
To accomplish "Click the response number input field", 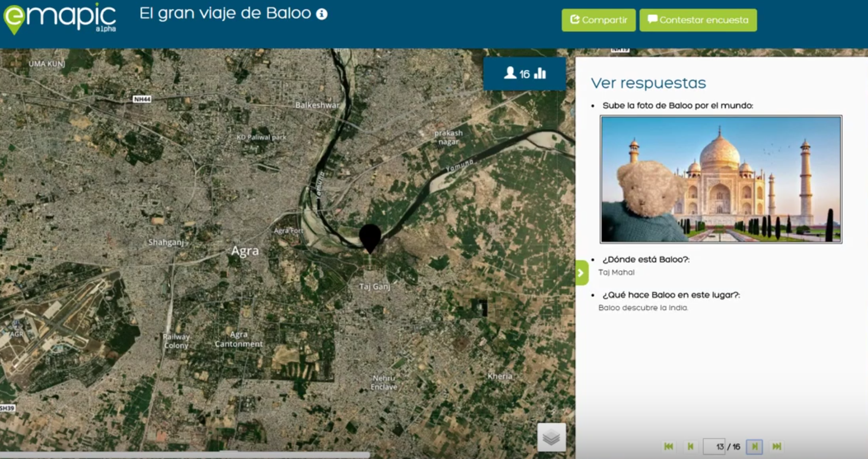I will pyautogui.click(x=714, y=446).
